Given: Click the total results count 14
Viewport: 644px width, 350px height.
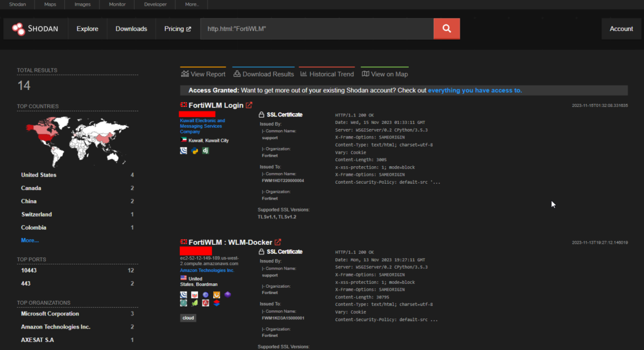Looking at the screenshot, I should coord(24,86).
